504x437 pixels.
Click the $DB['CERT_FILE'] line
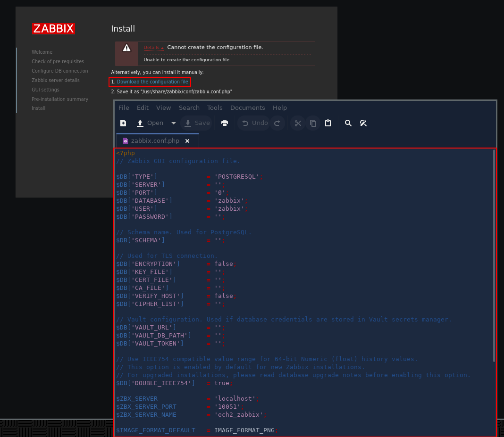click(171, 280)
